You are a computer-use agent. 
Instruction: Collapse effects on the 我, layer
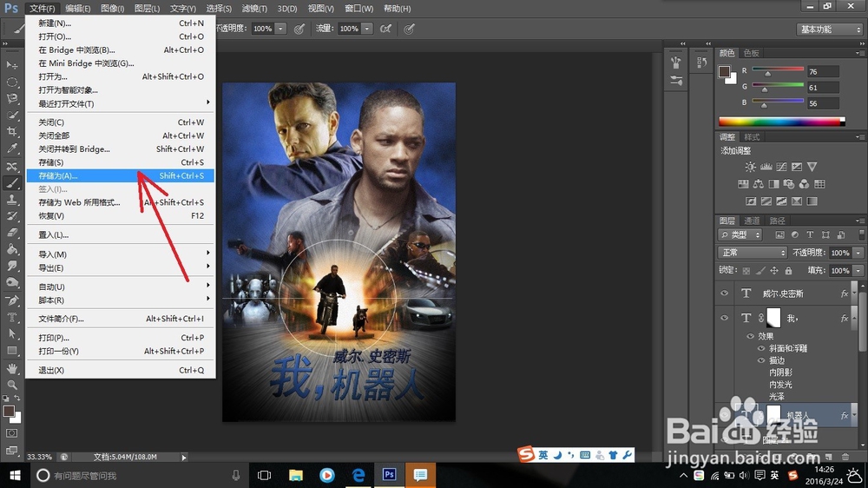coord(854,320)
